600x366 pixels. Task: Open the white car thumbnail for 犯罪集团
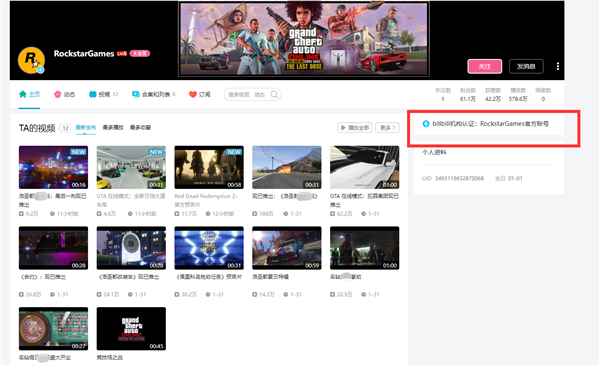tap(365, 167)
